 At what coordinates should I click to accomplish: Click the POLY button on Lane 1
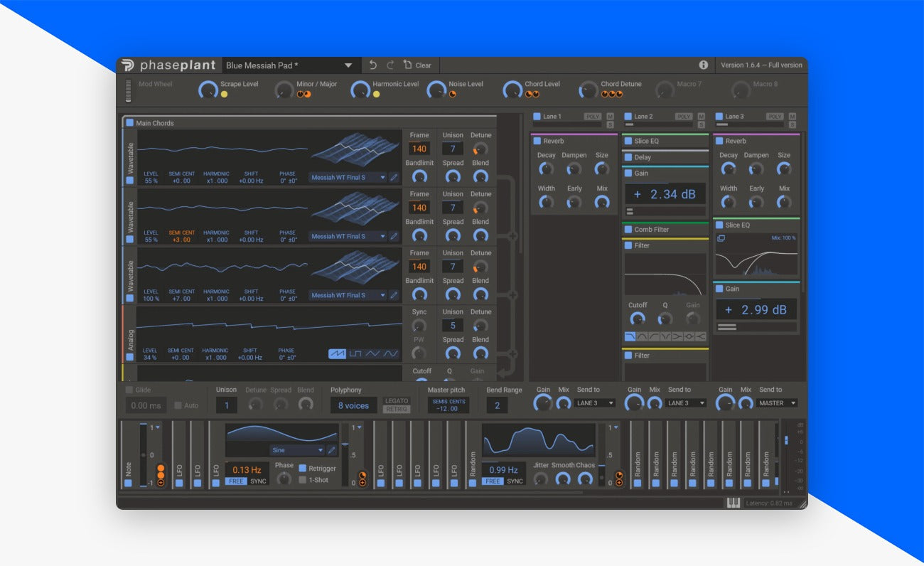tap(593, 117)
